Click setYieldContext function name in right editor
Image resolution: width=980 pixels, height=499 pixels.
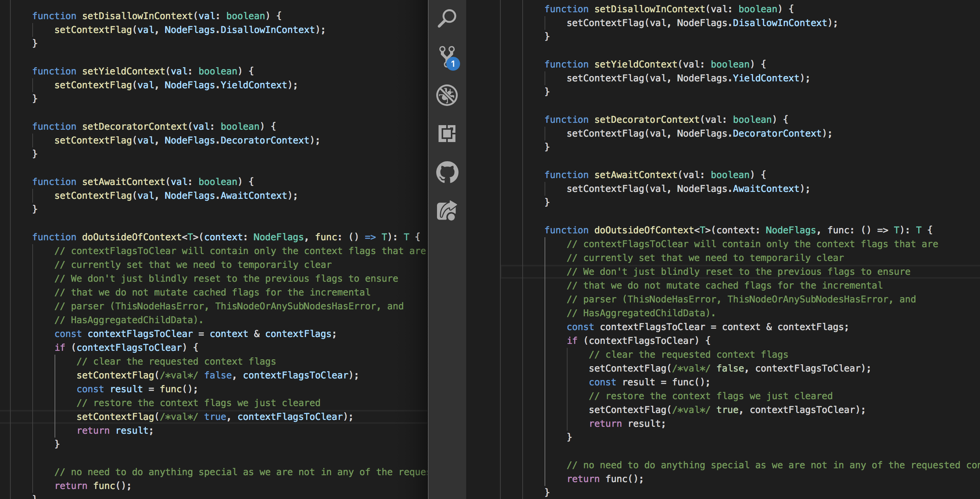pyautogui.click(x=636, y=64)
